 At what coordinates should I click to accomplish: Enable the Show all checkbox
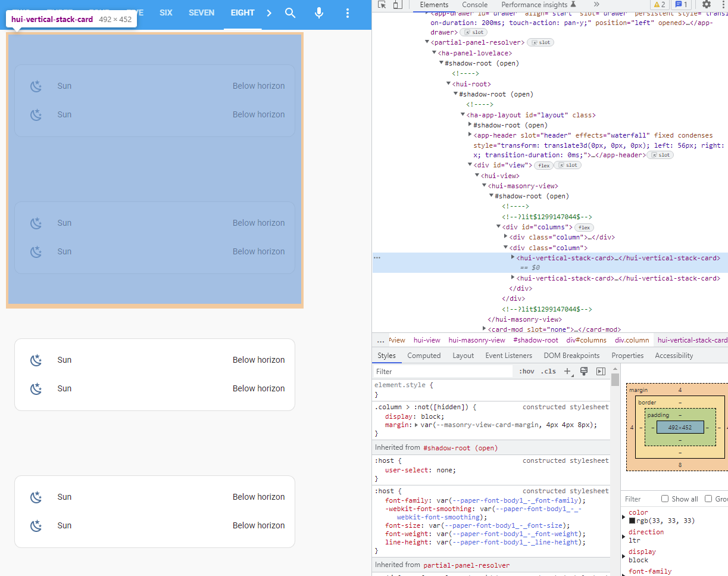tap(664, 499)
